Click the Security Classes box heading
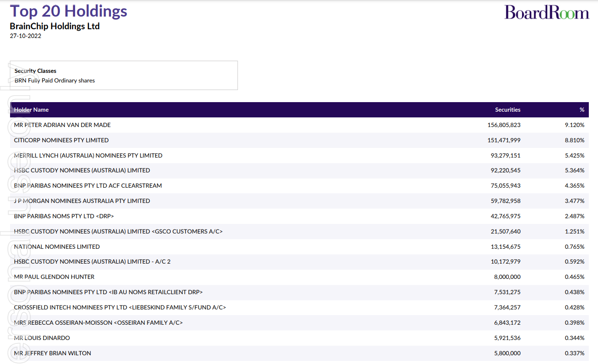Image resolution: width=598 pixels, height=364 pixels. pyautogui.click(x=35, y=71)
